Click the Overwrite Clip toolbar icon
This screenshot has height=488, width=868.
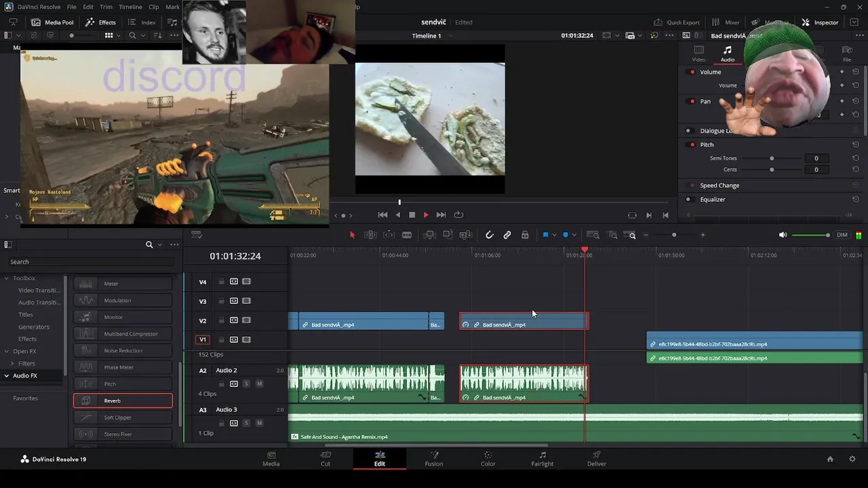point(448,235)
